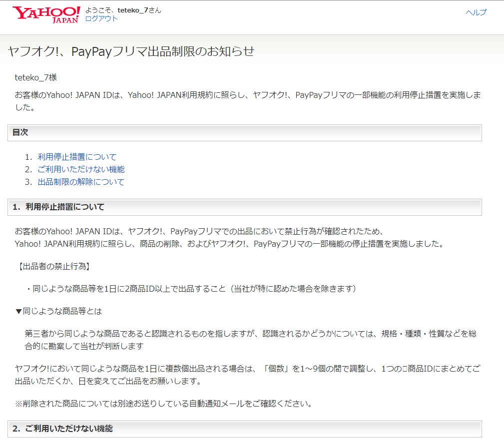
Task: Select the greeting text teteko_7様
Action: point(35,77)
